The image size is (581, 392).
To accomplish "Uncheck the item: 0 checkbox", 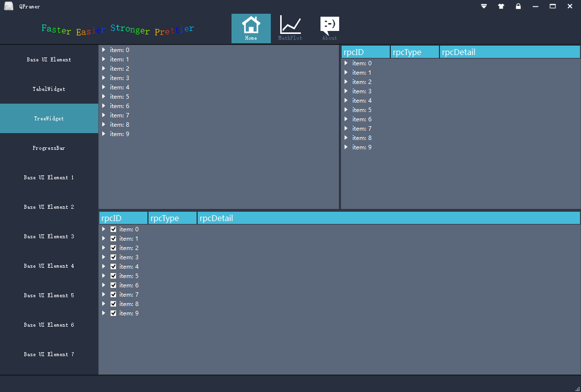I will [114, 229].
